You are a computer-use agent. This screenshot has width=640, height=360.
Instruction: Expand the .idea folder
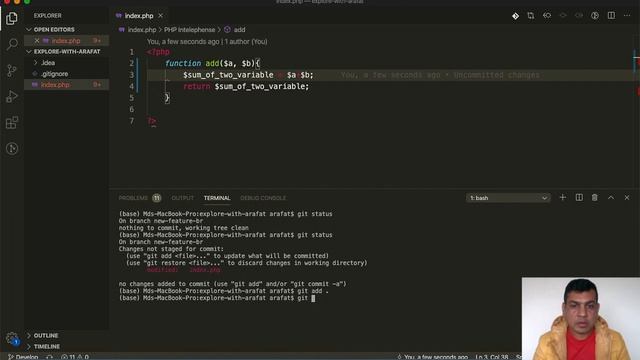(x=48, y=63)
